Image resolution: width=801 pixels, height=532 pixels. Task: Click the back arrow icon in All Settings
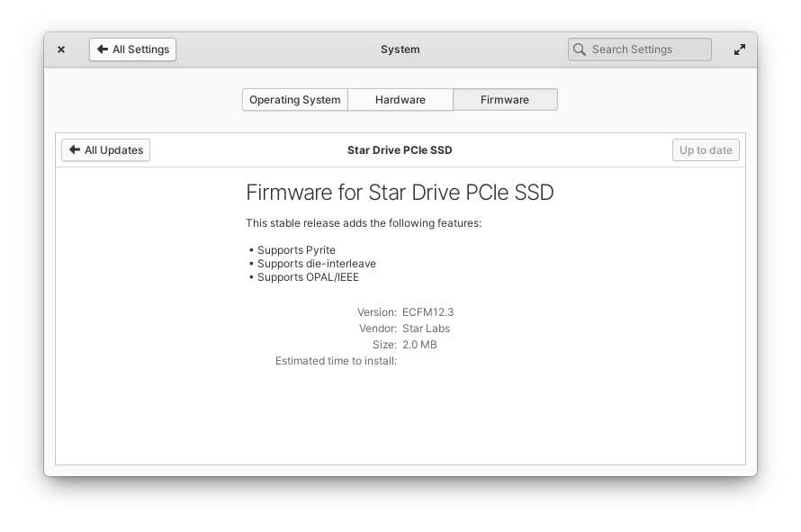[x=103, y=50]
